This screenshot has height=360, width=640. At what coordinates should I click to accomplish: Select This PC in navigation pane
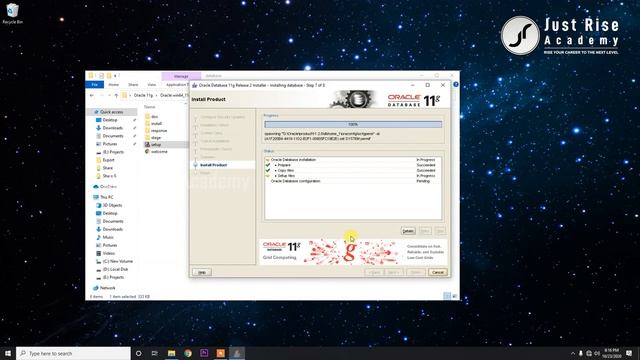107,197
